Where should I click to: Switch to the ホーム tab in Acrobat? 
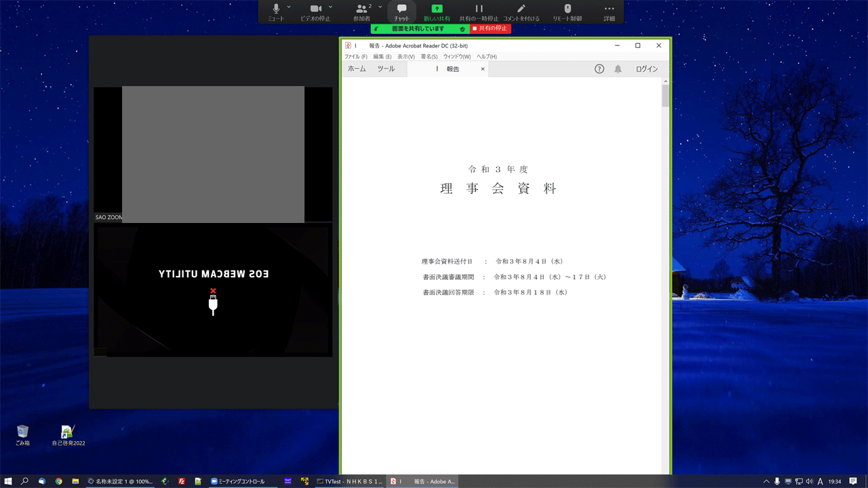point(357,68)
